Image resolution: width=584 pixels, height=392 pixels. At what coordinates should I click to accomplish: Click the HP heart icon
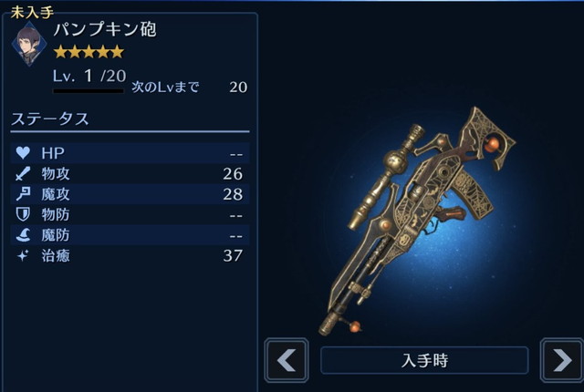23,152
